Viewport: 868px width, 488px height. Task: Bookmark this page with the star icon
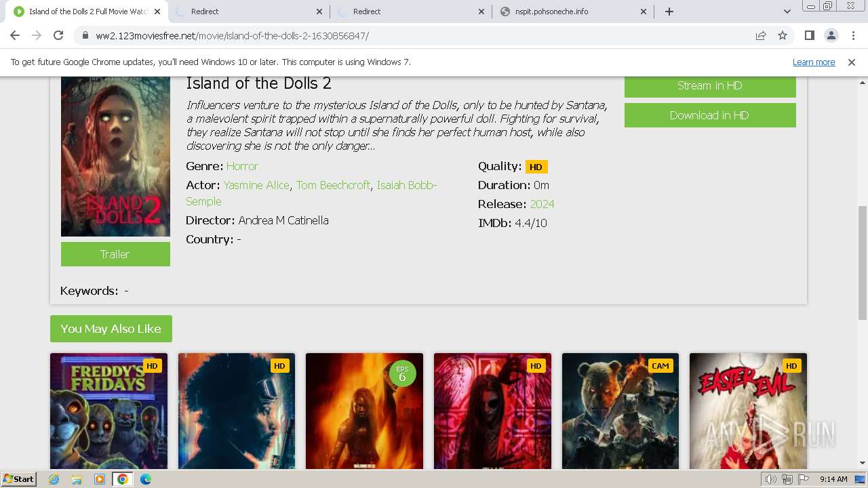click(x=783, y=36)
